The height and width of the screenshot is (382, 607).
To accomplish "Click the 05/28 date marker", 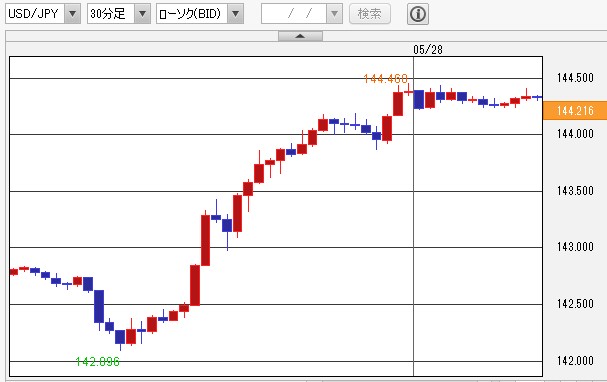I will [x=428, y=50].
